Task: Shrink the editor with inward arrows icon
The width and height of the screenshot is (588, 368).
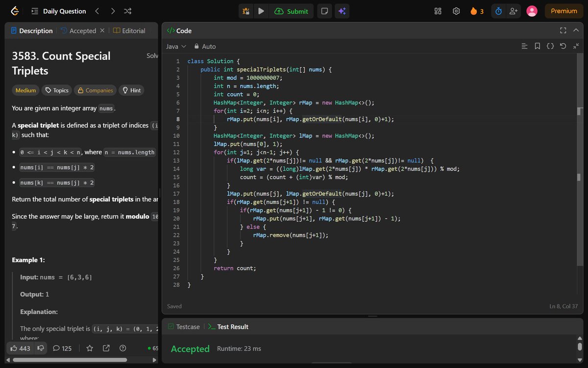Action: click(576, 46)
